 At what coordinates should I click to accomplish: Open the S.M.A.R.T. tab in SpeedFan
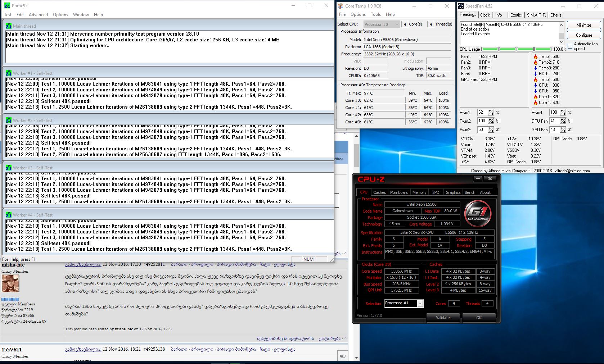(536, 15)
